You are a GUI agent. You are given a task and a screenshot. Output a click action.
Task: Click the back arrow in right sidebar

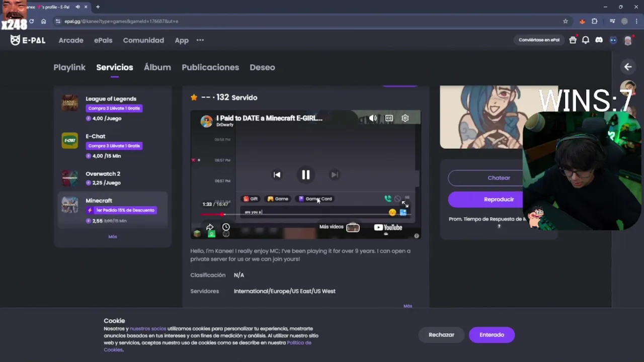pyautogui.click(x=628, y=66)
